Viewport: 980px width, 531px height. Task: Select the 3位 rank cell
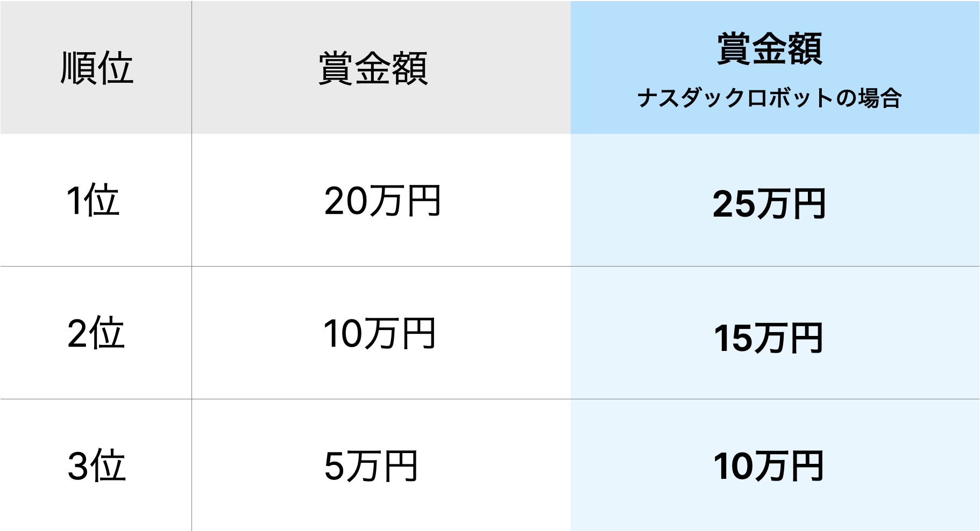pos(96,465)
